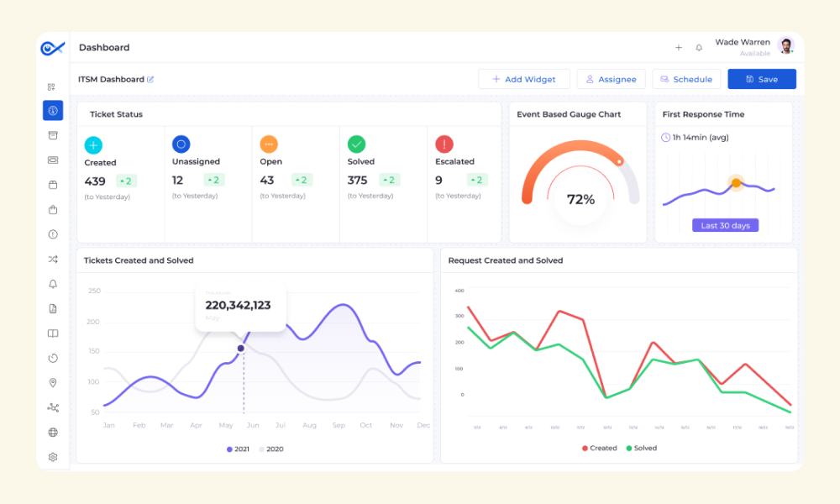Select the active dashboard icon in sidebar

click(x=52, y=110)
